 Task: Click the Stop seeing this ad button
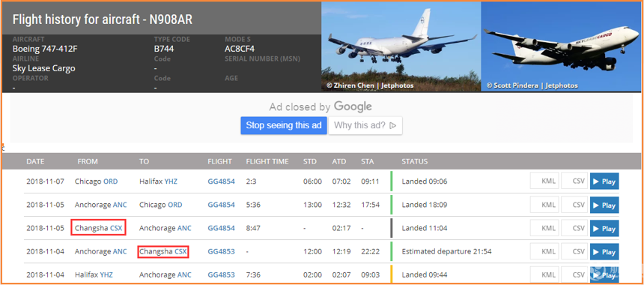(x=284, y=125)
